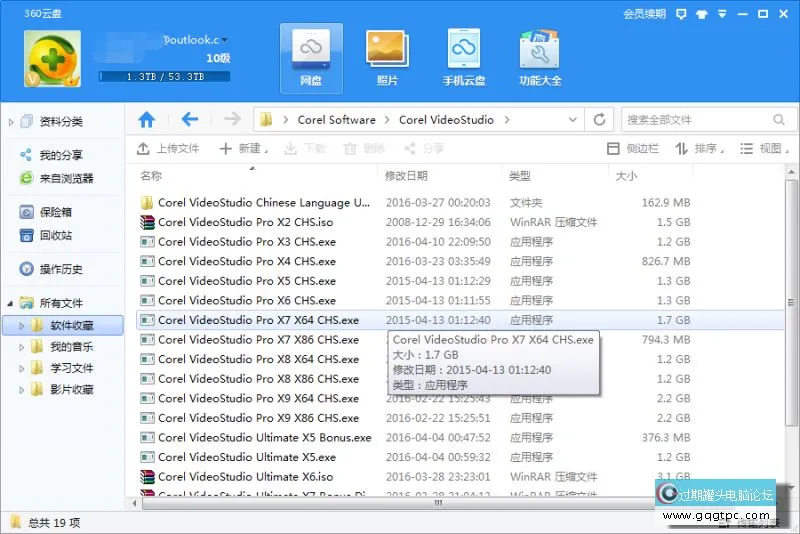The width and height of the screenshot is (800, 534).
Task: Click the 1.3TB / 53.3TB storage bar
Action: click(x=164, y=77)
